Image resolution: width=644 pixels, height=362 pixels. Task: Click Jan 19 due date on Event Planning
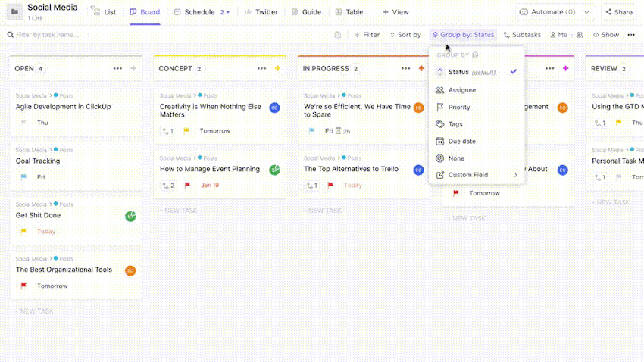(x=210, y=185)
